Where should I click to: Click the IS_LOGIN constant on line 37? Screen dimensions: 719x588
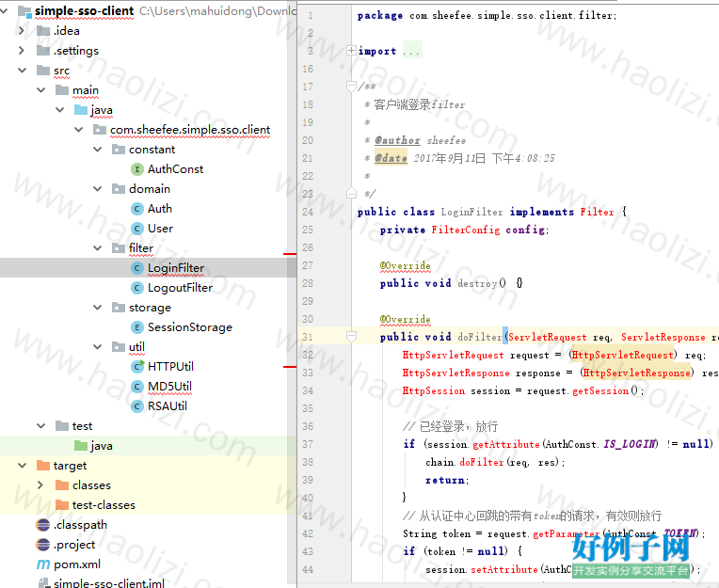pyautogui.click(x=630, y=444)
